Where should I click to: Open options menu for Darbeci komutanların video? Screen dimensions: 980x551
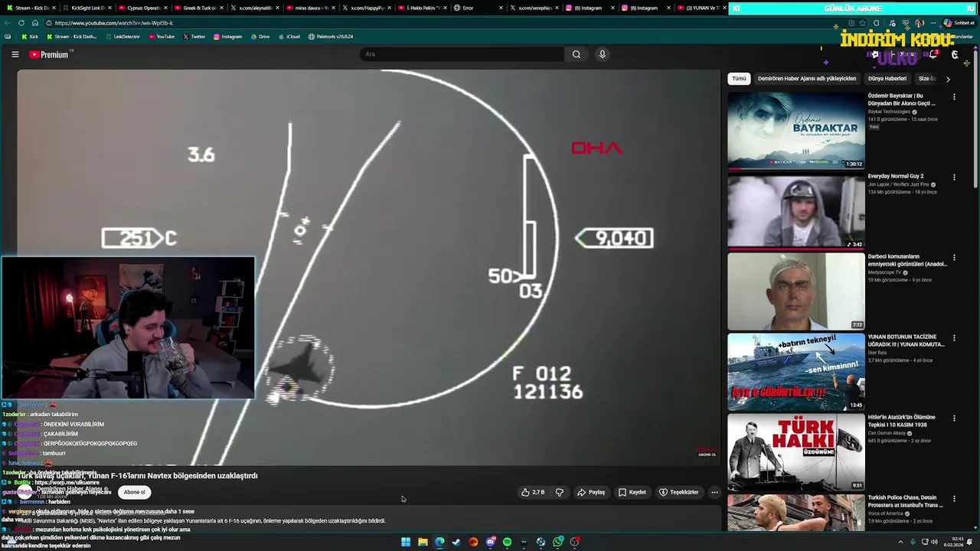click(x=954, y=258)
